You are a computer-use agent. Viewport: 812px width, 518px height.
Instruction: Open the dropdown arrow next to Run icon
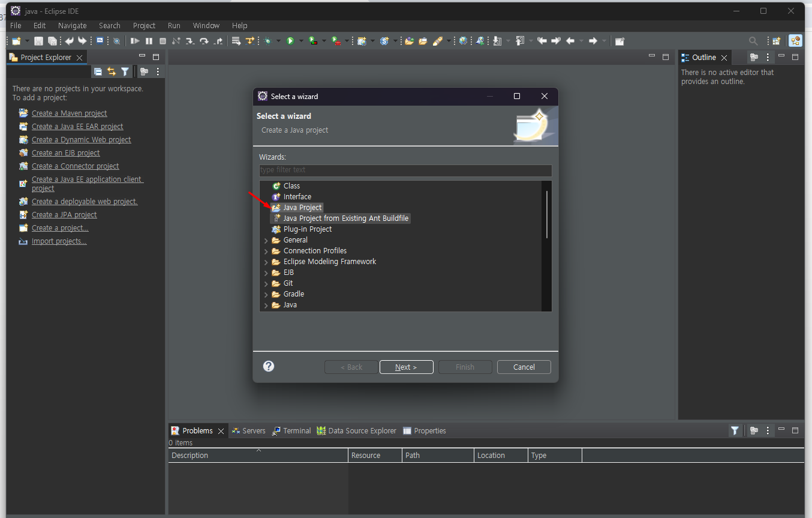[x=301, y=41]
